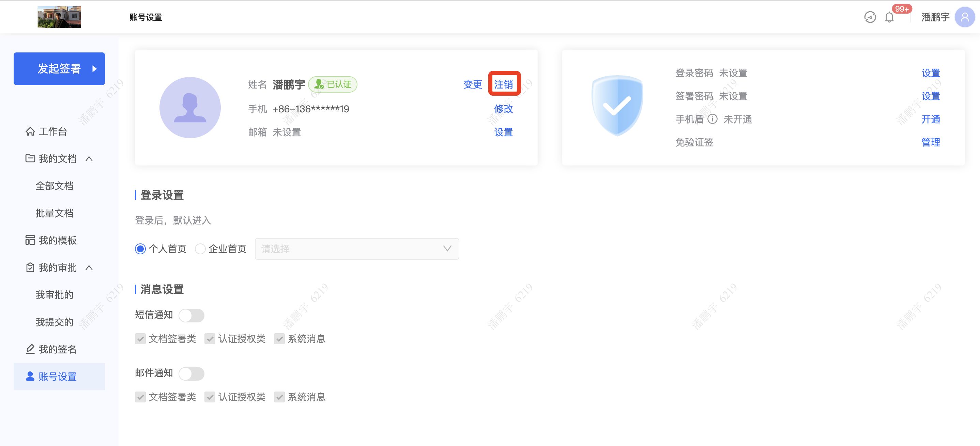Click the home icon beside 工作台
980x446 pixels.
[x=30, y=131]
